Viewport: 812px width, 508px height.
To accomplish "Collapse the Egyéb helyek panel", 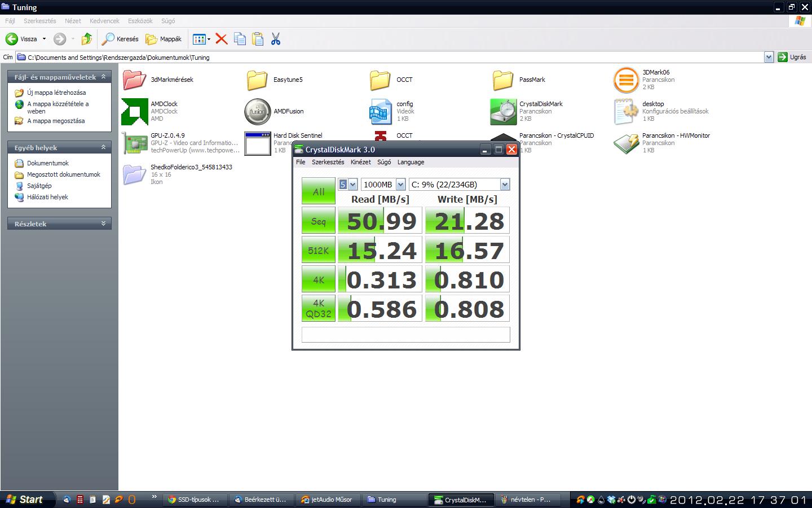I will point(103,147).
